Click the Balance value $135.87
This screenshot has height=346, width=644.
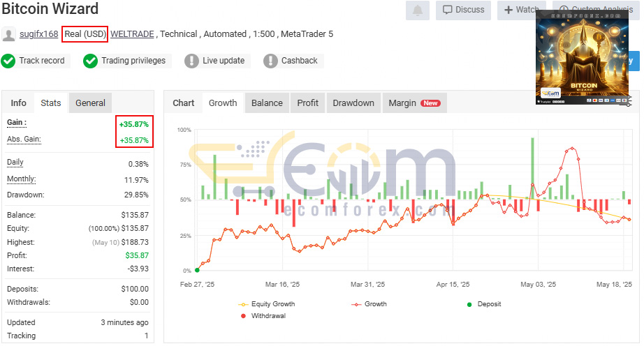[135, 215]
